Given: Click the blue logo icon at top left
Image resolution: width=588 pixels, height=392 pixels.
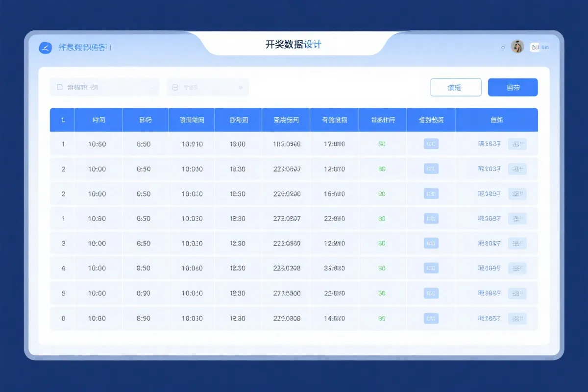Looking at the screenshot, I should click(x=45, y=48).
